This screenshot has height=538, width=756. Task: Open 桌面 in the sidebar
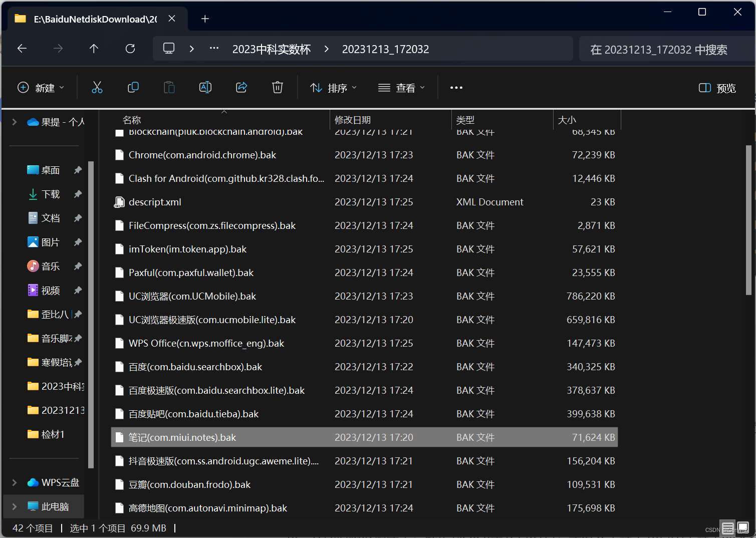click(50, 170)
